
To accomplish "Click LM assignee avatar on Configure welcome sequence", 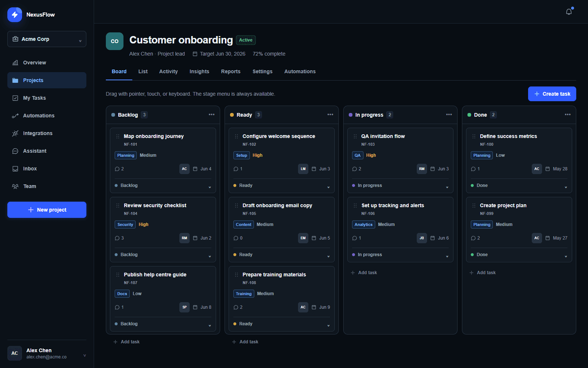I will pos(303,169).
